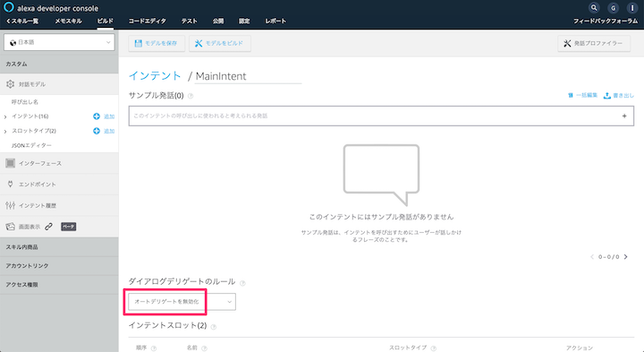Open the 発話プロファイラー button

594,43
